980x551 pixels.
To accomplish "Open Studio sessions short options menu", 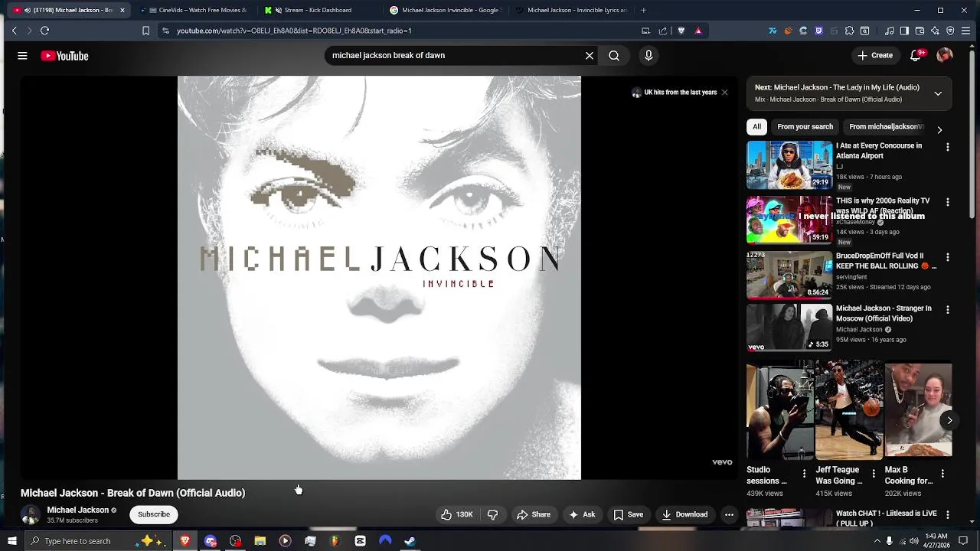I will click(804, 474).
